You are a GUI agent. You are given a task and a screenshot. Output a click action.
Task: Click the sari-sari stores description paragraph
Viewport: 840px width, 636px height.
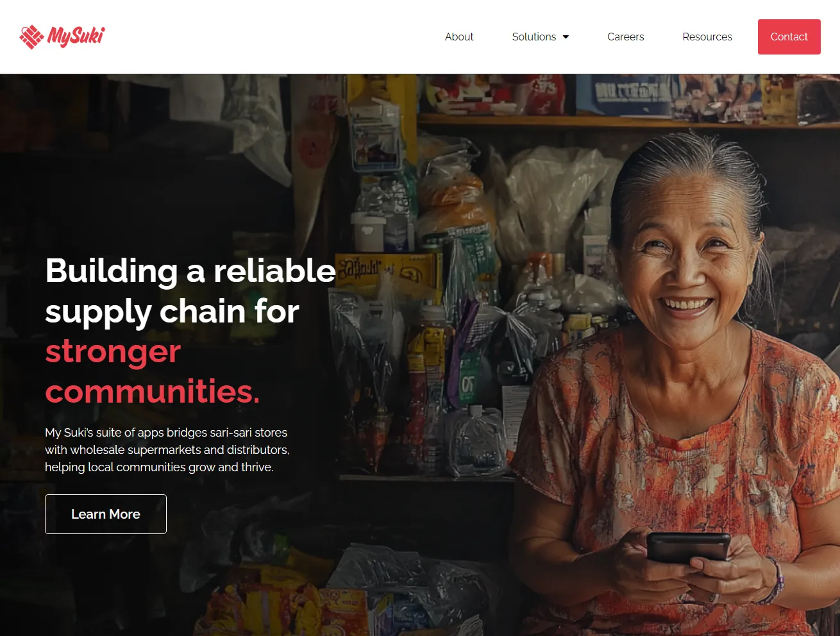click(x=167, y=450)
